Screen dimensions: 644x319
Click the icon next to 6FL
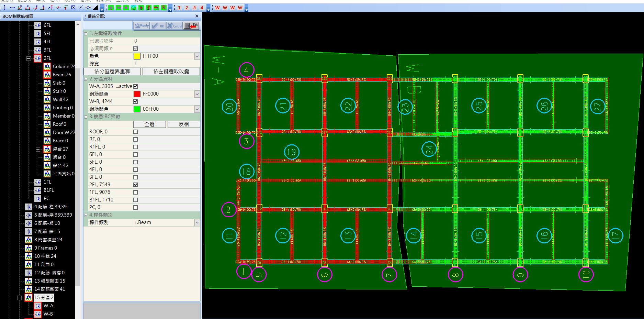38,25
